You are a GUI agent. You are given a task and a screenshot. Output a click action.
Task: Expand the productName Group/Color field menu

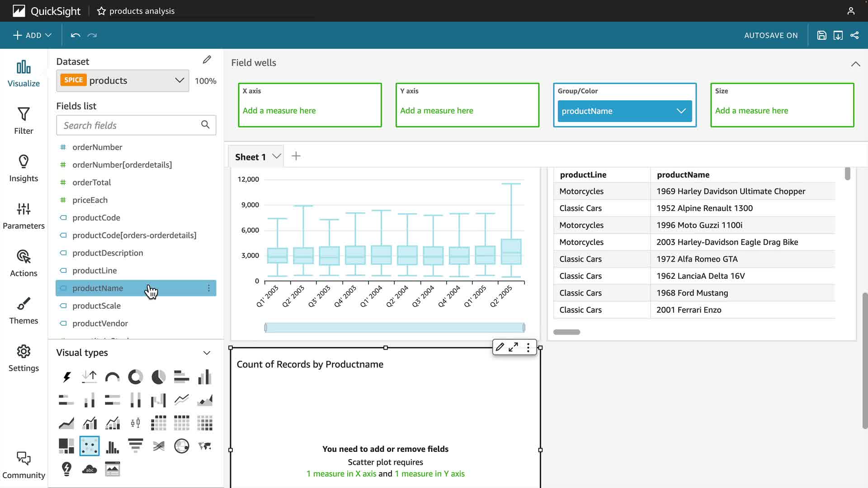click(x=681, y=111)
